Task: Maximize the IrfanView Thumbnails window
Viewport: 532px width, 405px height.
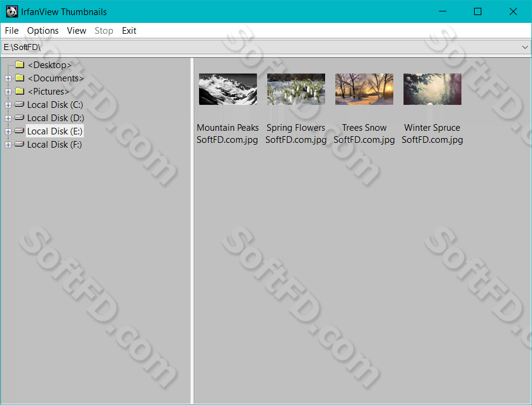Action: pyautogui.click(x=477, y=11)
